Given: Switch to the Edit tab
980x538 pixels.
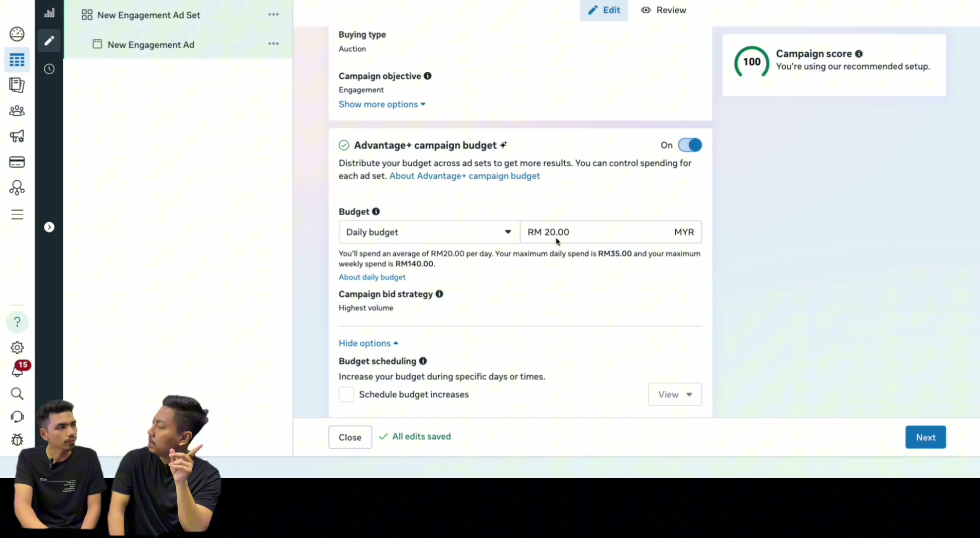Looking at the screenshot, I should (x=604, y=10).
